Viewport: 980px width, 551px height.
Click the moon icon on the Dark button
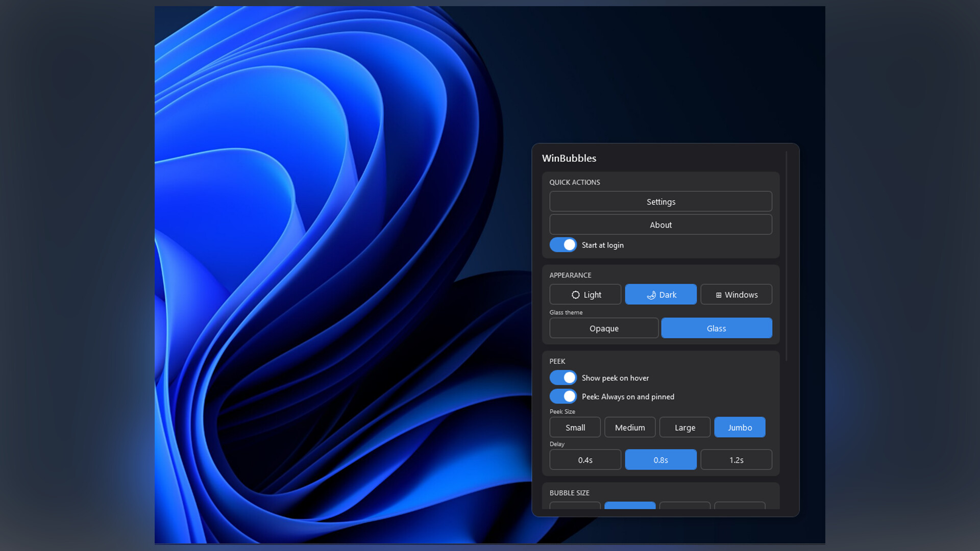651,295
